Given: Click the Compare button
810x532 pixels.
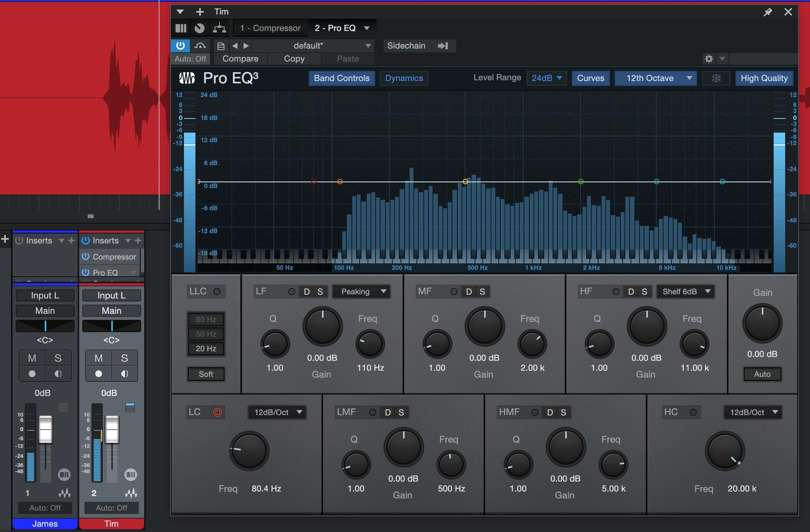Looking at the screenshot, I should pos(240,59).
